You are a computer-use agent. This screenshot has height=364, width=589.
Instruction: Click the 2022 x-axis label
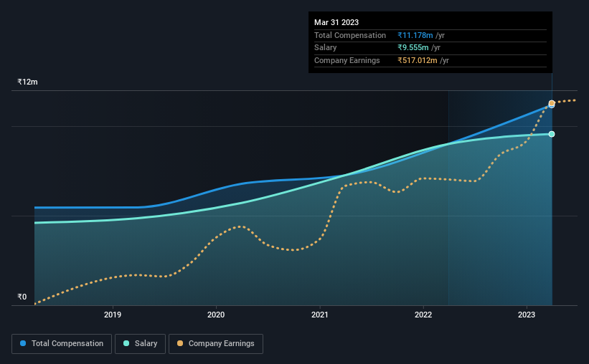coord(423,315)
